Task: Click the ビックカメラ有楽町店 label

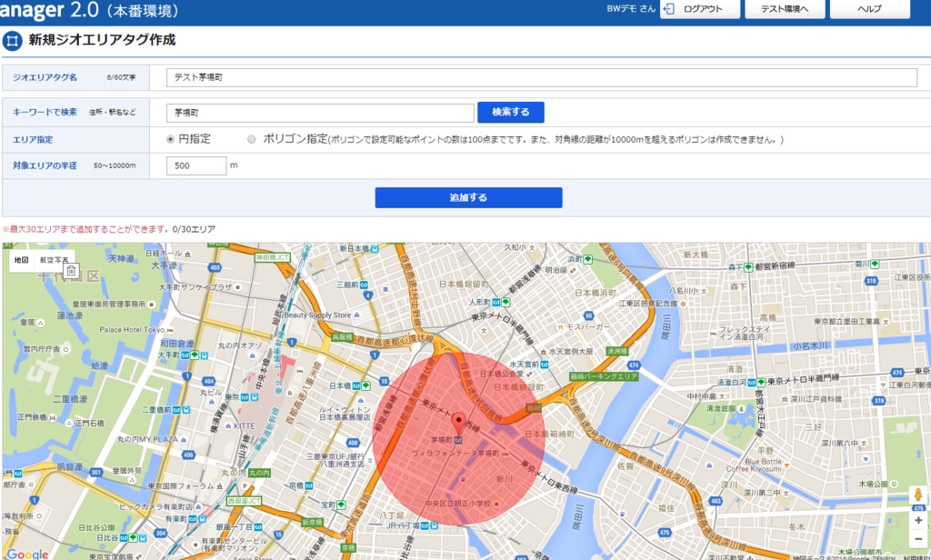Action: (x=155, y=507)
